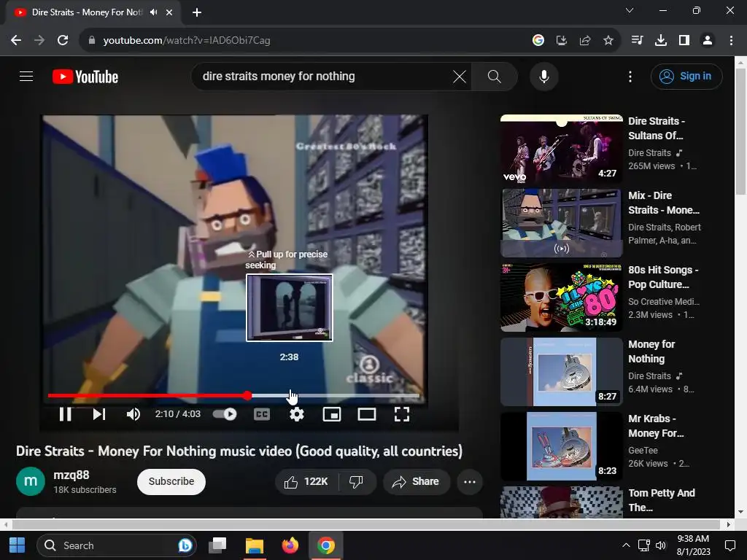Open Sultans Of Swing video thumbnail
Viewport: 747px width, 560px height.
tap(561, 149)
